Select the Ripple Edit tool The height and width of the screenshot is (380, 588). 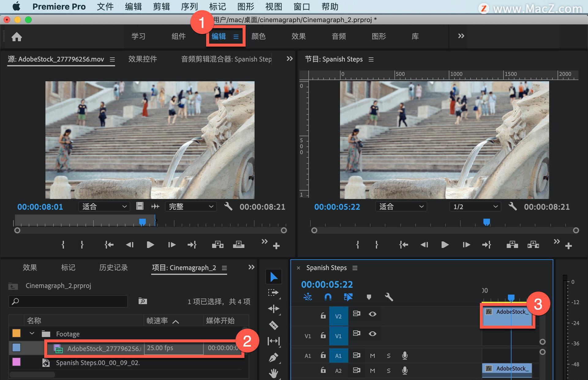click(x=273, y=309)
